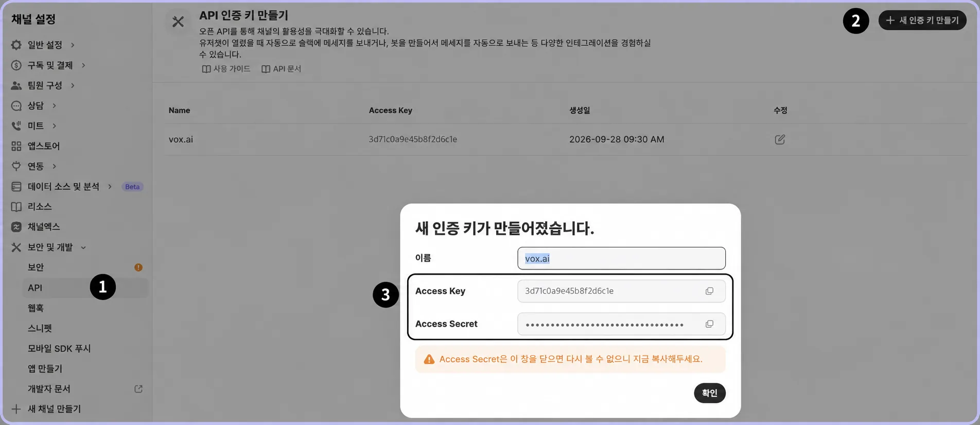Viewport: 980px width, 425px height.
Task: Click the Access Key column header
Action: coord(390,110)
